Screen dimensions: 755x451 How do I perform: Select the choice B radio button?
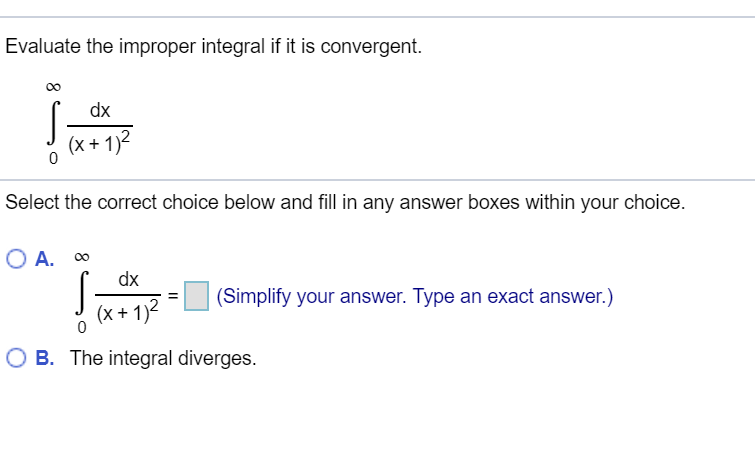point(16,358)
